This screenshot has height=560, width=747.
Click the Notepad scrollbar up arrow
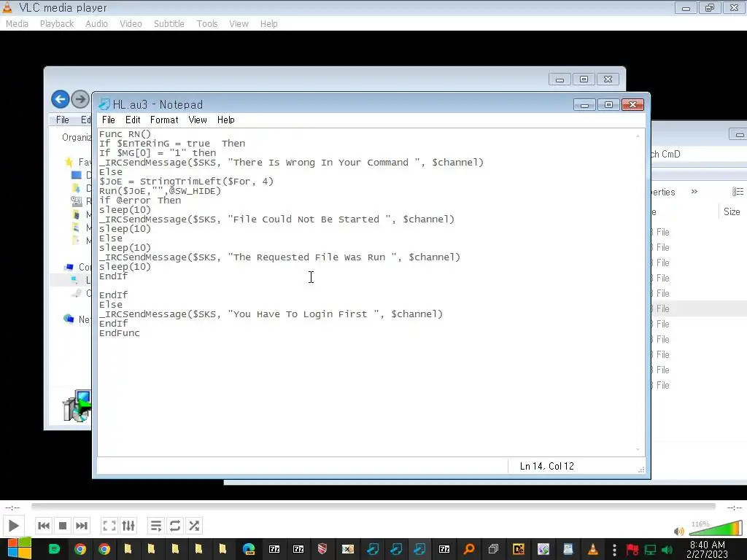pos(638,136)
